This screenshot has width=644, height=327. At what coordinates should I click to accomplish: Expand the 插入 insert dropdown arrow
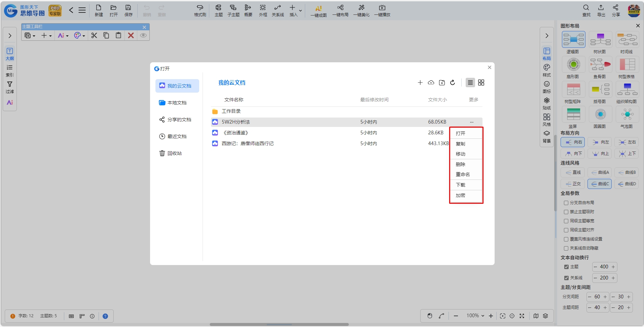300,10
